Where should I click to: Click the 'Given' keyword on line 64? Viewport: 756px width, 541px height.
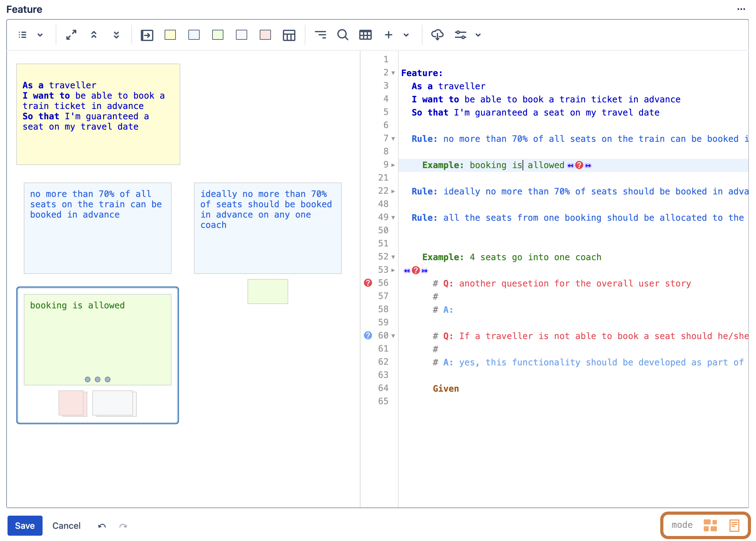pos(446,389)
